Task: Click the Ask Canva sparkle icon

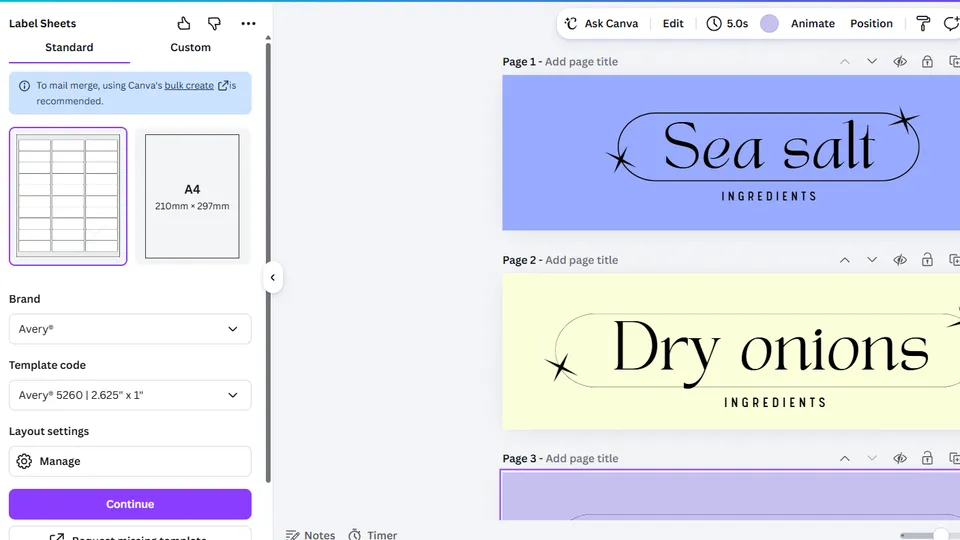Action: point(571,23)
